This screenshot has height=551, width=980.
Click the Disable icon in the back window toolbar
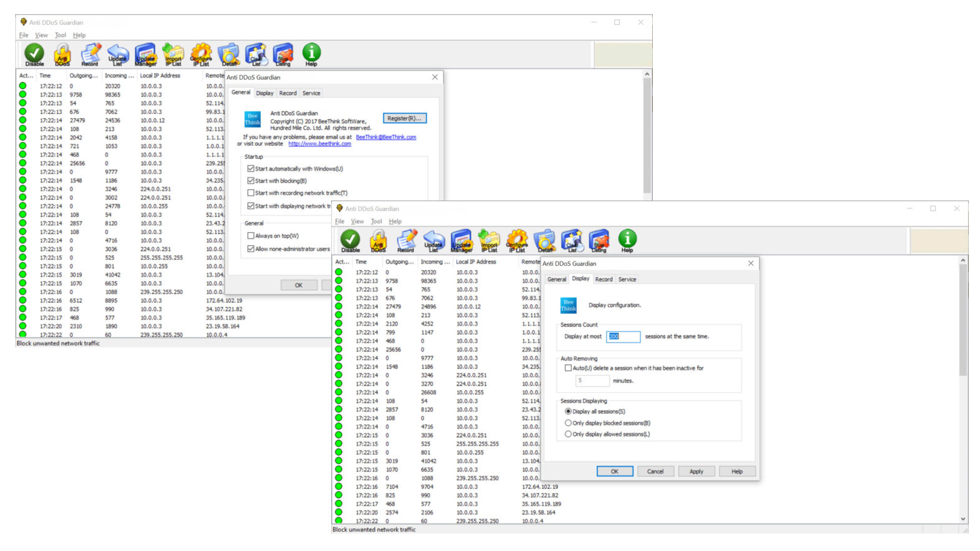pyautogui.click(x=34, y=54)
